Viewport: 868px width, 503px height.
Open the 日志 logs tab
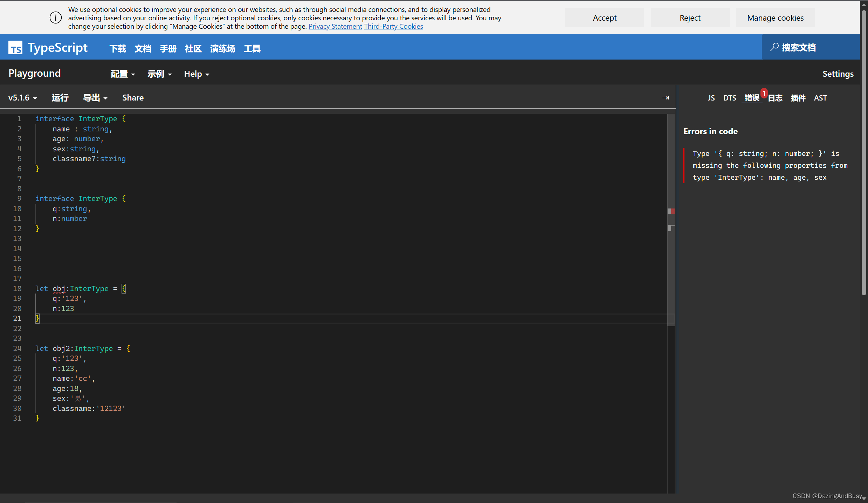775,98
